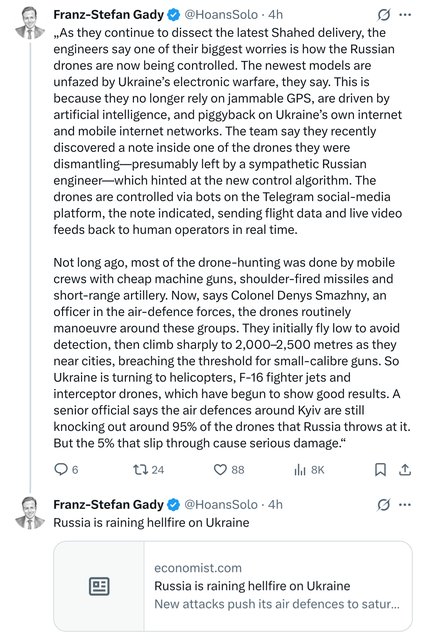Click the article placeholder thumbnail icon
The height and width of the screenshot is (640, 427).
99,586
